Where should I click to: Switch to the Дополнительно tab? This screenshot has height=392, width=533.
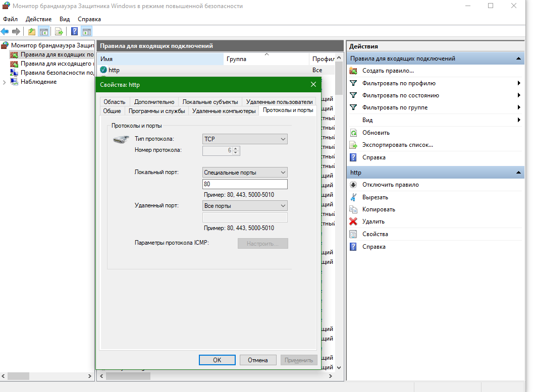click(x=154, y=101)
